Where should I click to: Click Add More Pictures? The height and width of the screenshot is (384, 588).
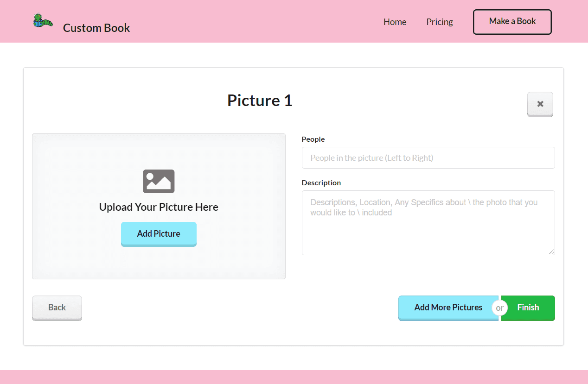[447, 308]
